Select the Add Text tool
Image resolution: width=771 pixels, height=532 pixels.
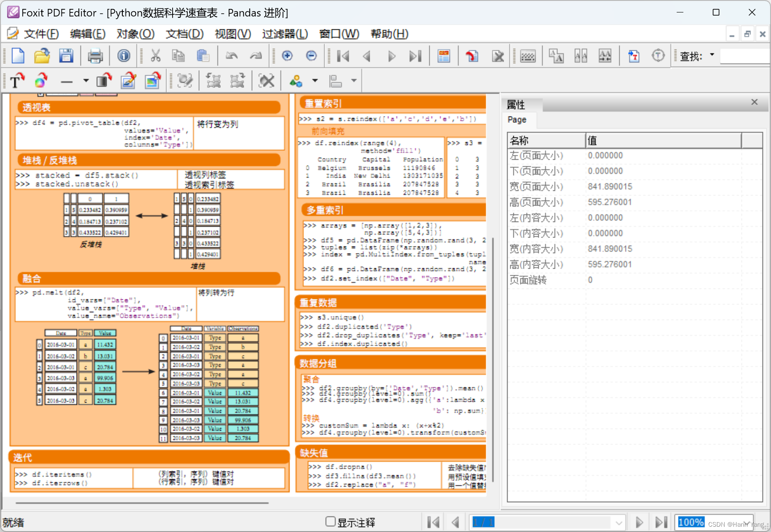pyautogui.click(x=17, y=81)
